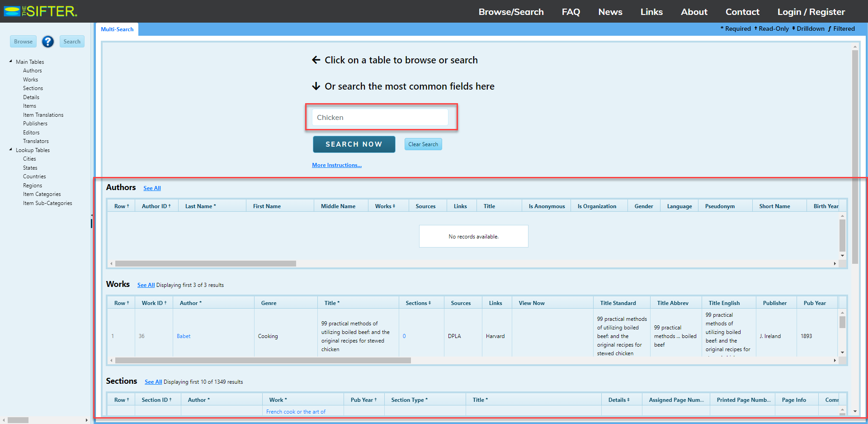
Task: Switch to the Multi-Search tab
Action: pyautogui.click(x=117, y=29)
